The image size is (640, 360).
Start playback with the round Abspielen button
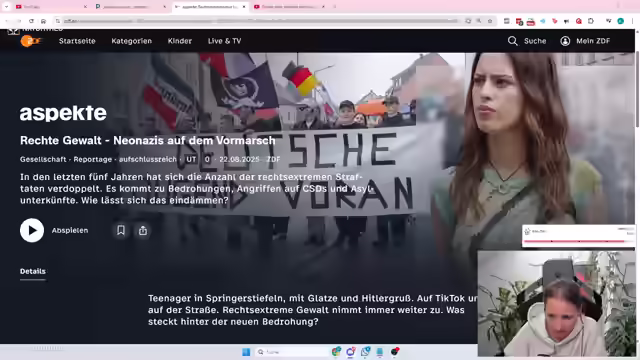point(32,230)
